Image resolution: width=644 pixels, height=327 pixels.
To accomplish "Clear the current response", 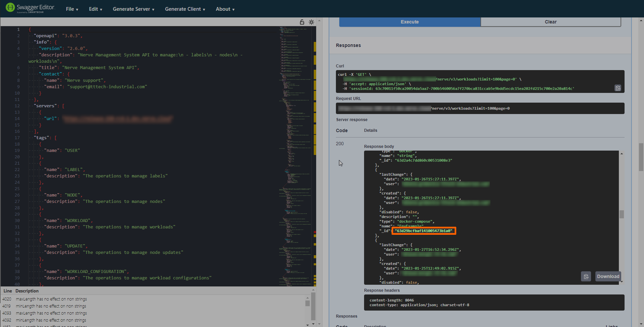I will pos(550,21).
